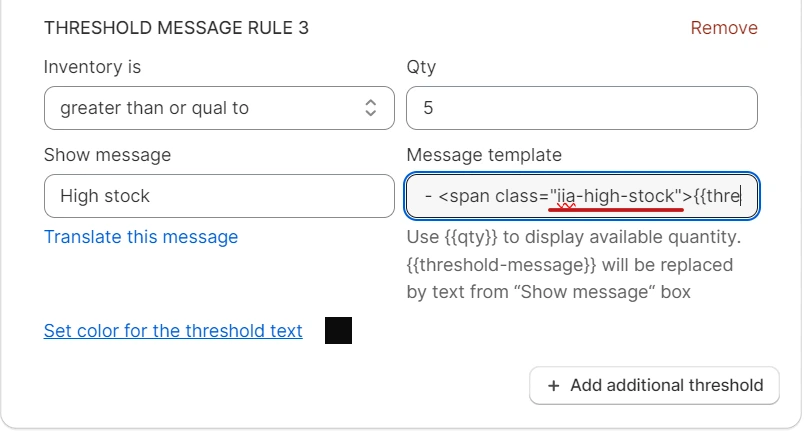The image size is (807, 431).
Task: Click the THRESHOLD MESSAGE RULE 3 heading
Action: click(x=176, y=28)
